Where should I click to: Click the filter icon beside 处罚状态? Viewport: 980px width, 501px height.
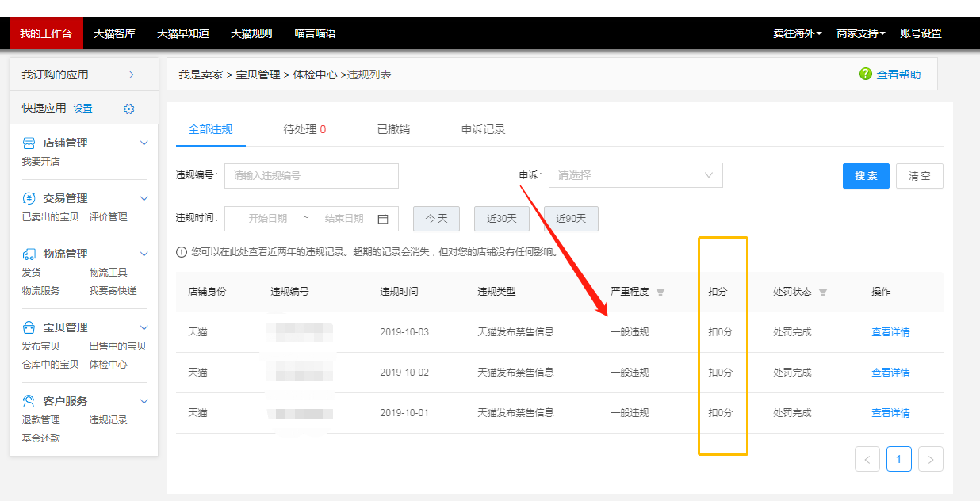(x=823, y=293)
